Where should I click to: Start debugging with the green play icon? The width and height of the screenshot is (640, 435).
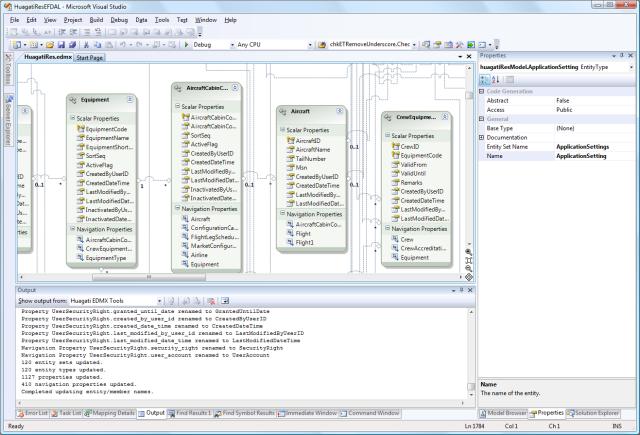pyautogui.click(x=187, y=44)
